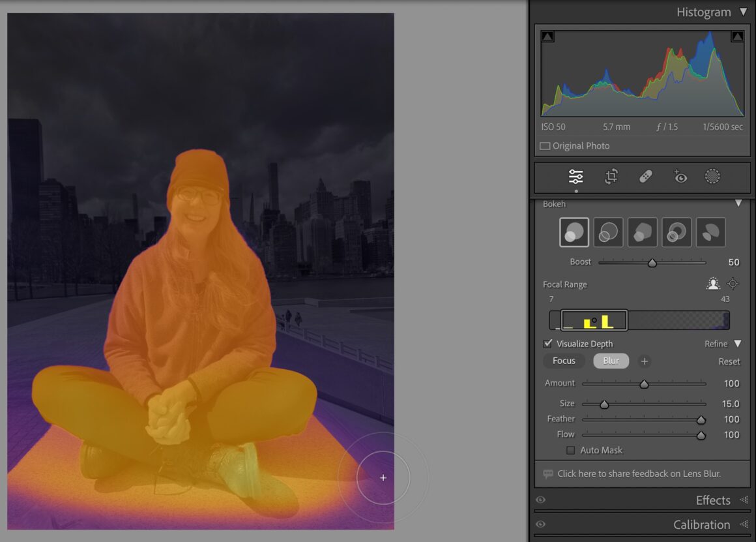This screenshot has height=542, width=756.
Task: Choose the cat-eye bokeh style
Action: [710, 232]
